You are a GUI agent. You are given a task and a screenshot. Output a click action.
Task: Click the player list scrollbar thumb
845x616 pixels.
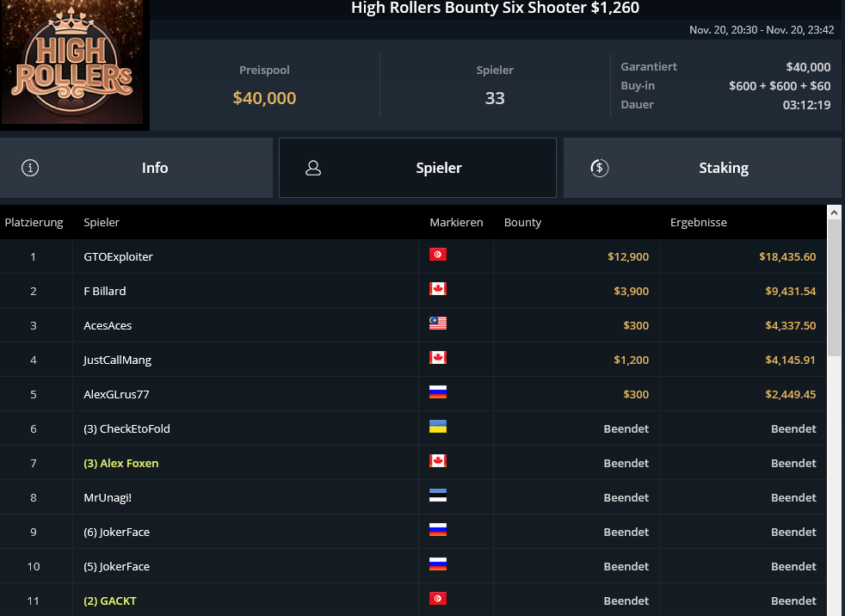point(834,288)
